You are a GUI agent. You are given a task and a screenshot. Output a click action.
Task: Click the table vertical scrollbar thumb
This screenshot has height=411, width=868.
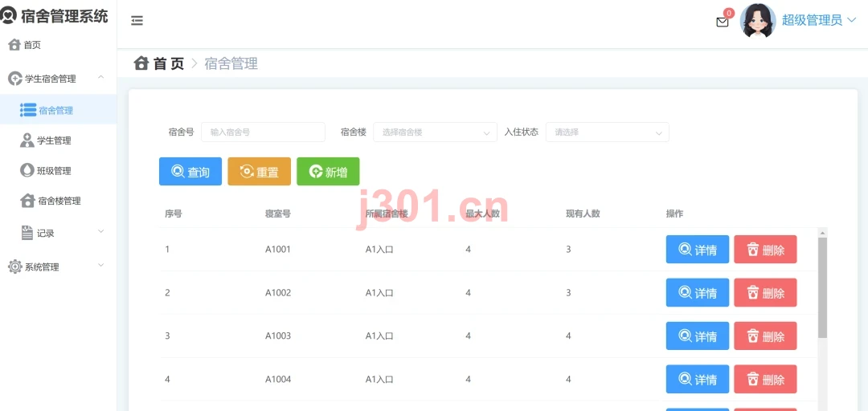click(x=823, y=287)
